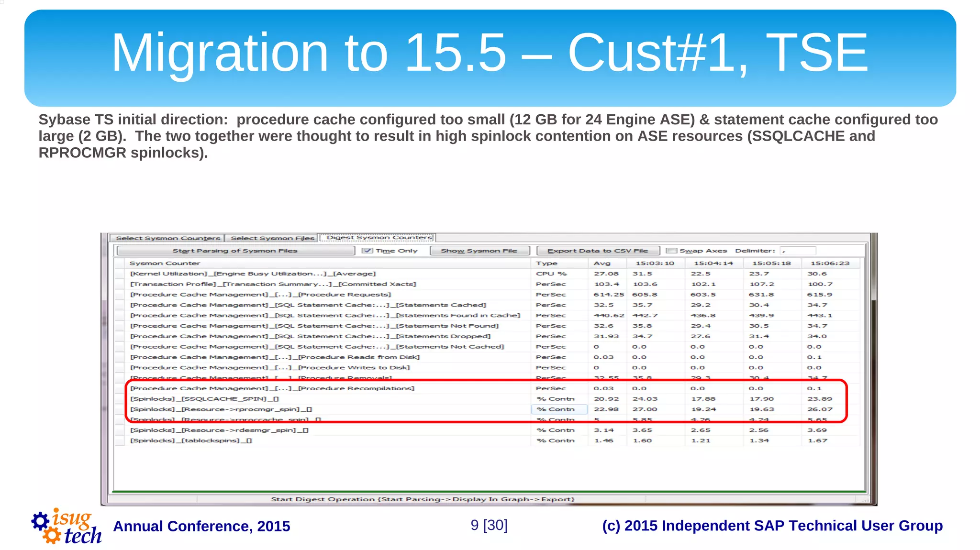Select the tablockspins spinlock row

(x=487, y=440)
